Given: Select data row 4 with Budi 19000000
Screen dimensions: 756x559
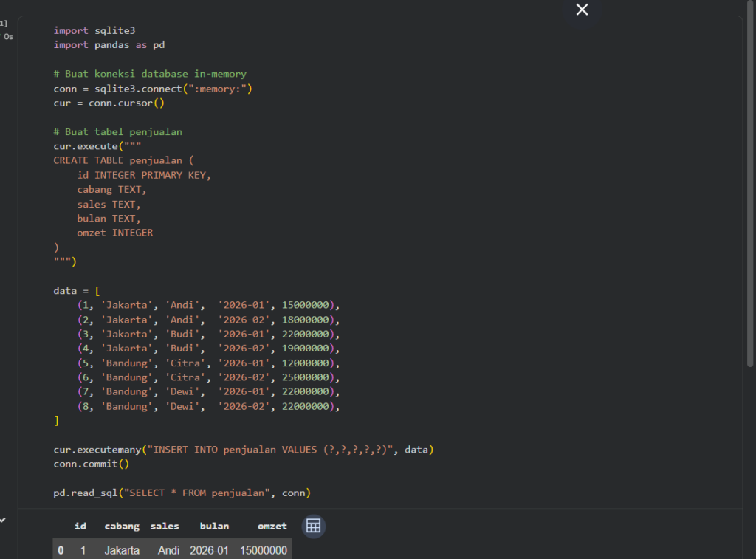Looking at the screenshot, I should (x=209, y=349).
